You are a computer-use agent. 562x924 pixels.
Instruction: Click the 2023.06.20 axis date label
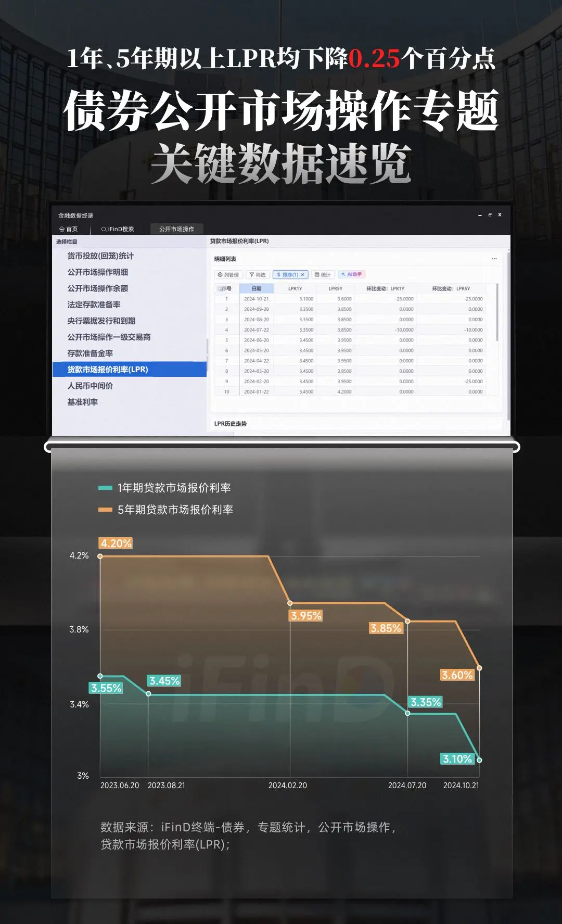click(x=120, y=786)
